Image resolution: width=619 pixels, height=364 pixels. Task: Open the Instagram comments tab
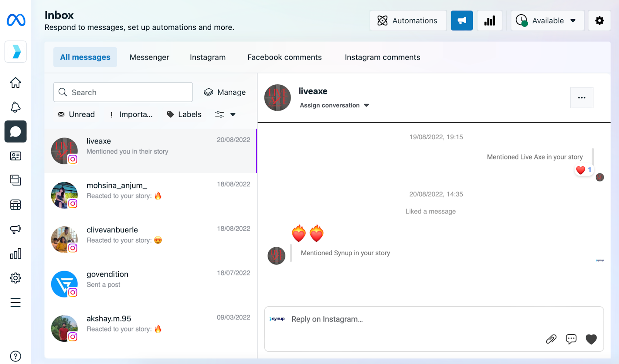click(x=382, y=57)
